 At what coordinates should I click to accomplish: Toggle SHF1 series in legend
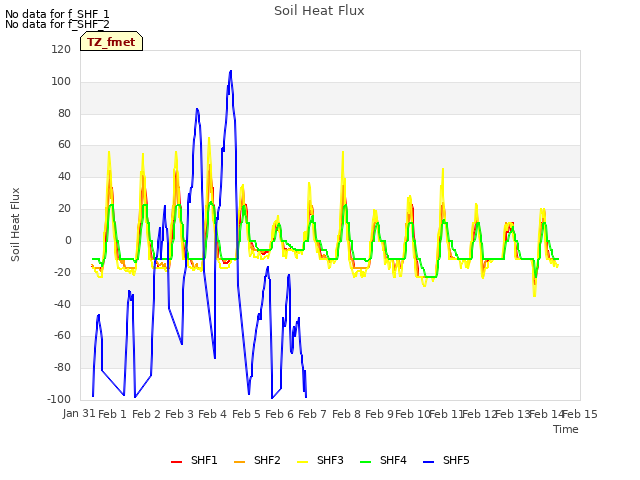(194, 460)
